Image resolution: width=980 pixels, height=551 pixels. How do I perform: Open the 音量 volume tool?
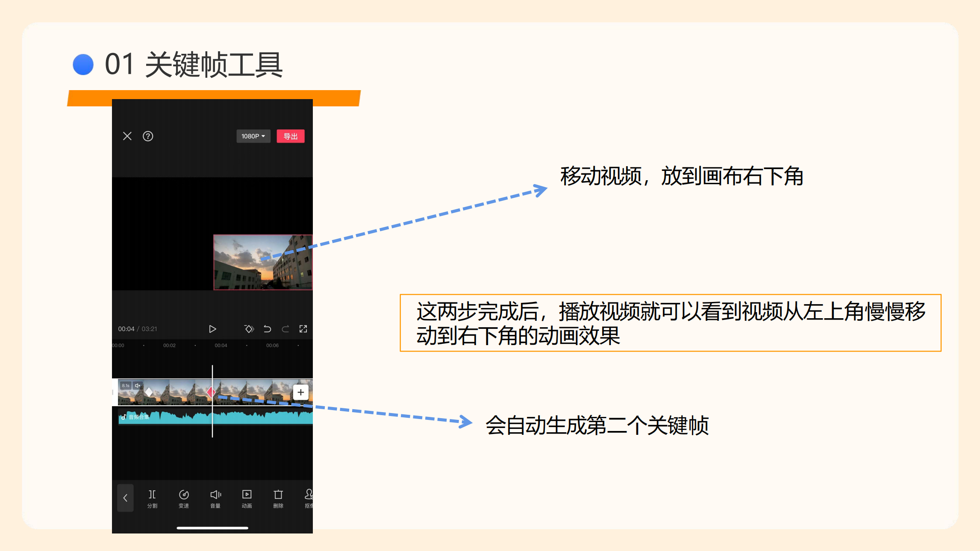pyautogui.click(x=215, y=499)
